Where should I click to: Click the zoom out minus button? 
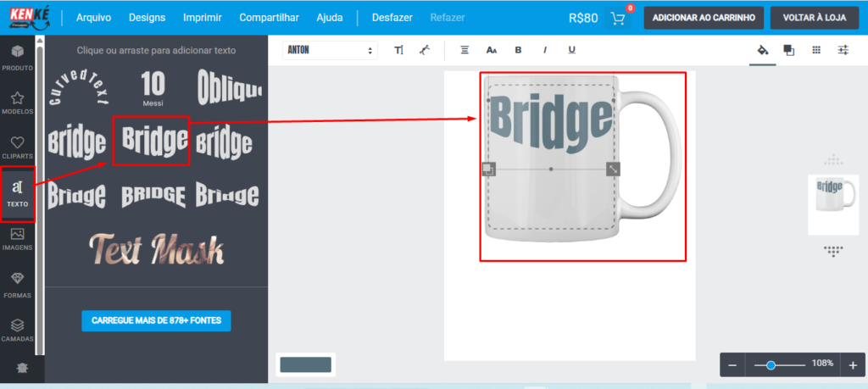pyautogui.click(x=732, y=365)
